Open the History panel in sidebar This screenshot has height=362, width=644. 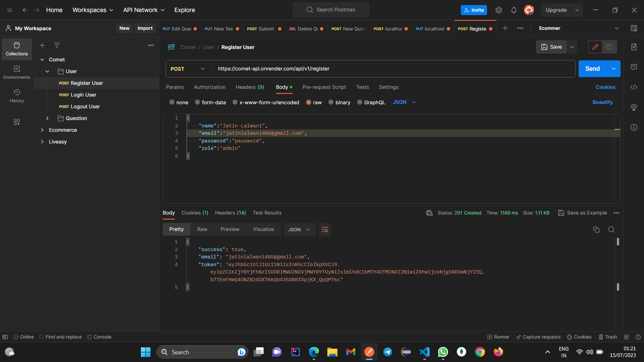click(x=16, y=96)
